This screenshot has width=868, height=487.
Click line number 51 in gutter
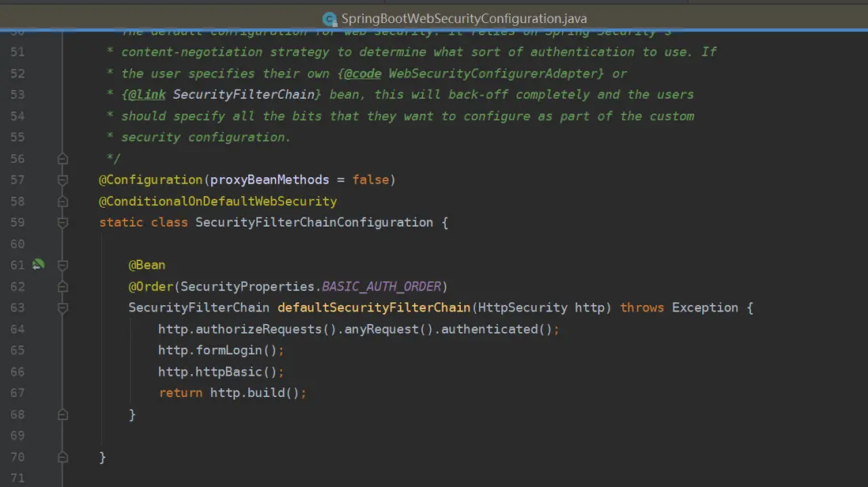(x=17, y=52)
